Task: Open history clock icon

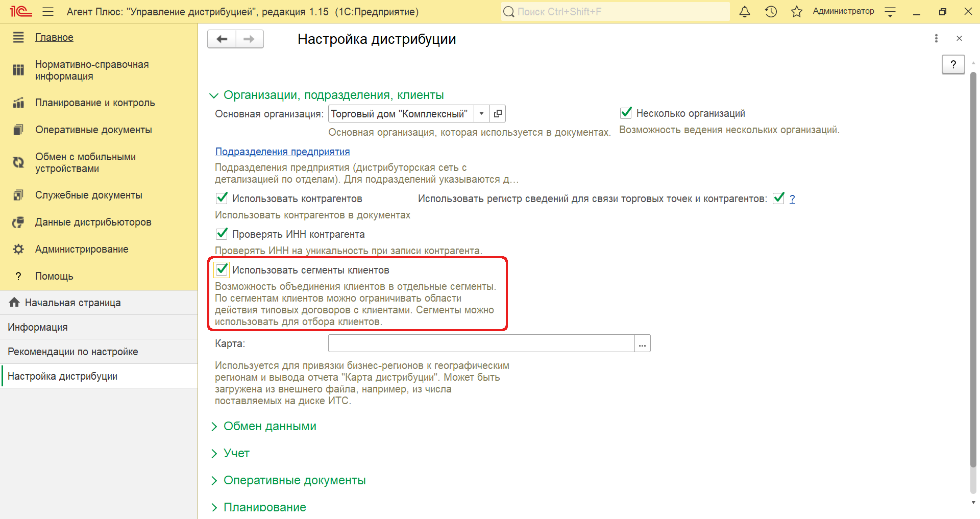Action: 771,11
